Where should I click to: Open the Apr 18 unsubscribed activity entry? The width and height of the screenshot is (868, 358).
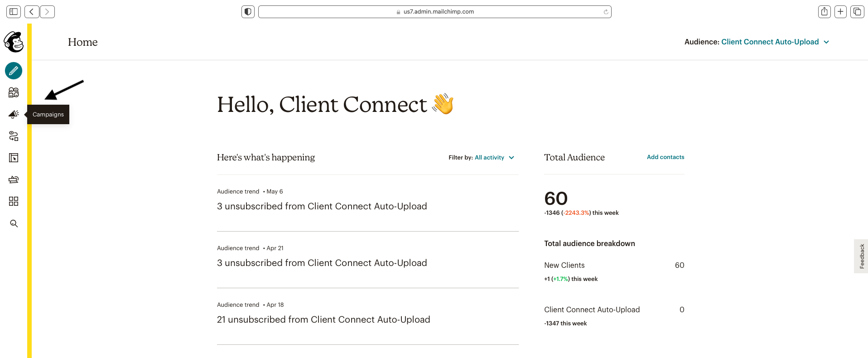[323, 319]
